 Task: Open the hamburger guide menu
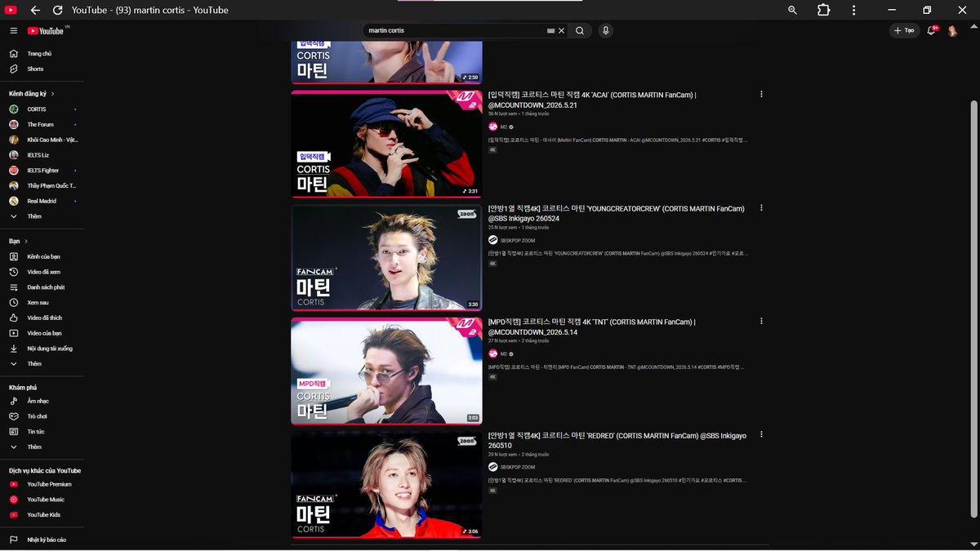pyautogui.click(x=13, y=30)
